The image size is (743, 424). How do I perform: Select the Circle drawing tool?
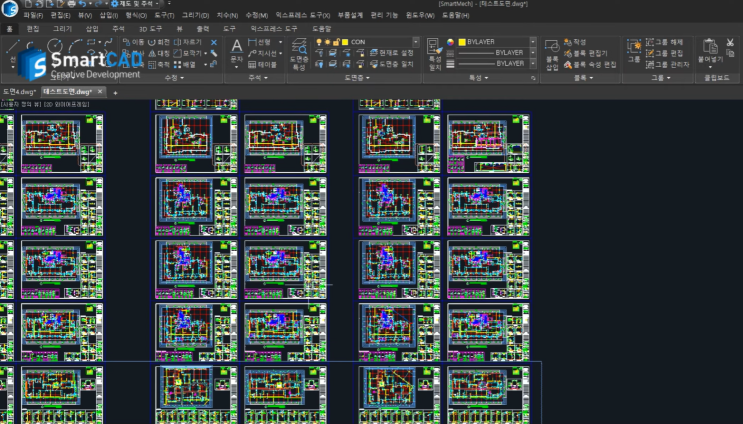pos(55,46)
